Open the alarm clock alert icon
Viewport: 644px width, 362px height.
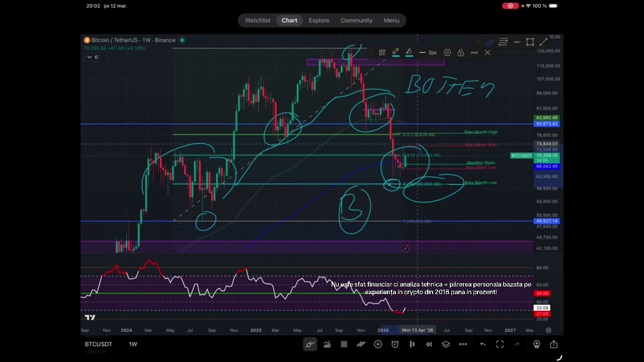pyautogui.click(x=395, y=344)
